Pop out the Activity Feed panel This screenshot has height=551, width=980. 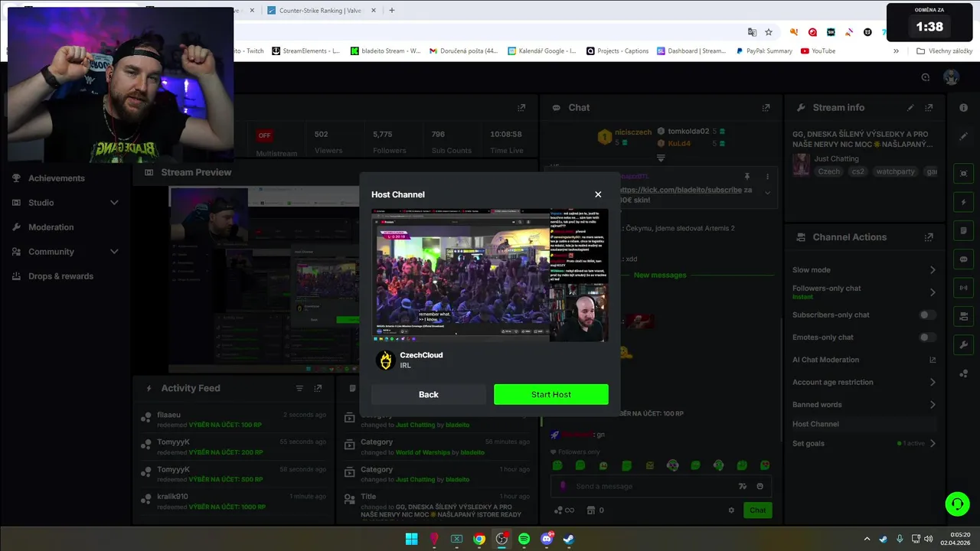(x=318, y=388)
